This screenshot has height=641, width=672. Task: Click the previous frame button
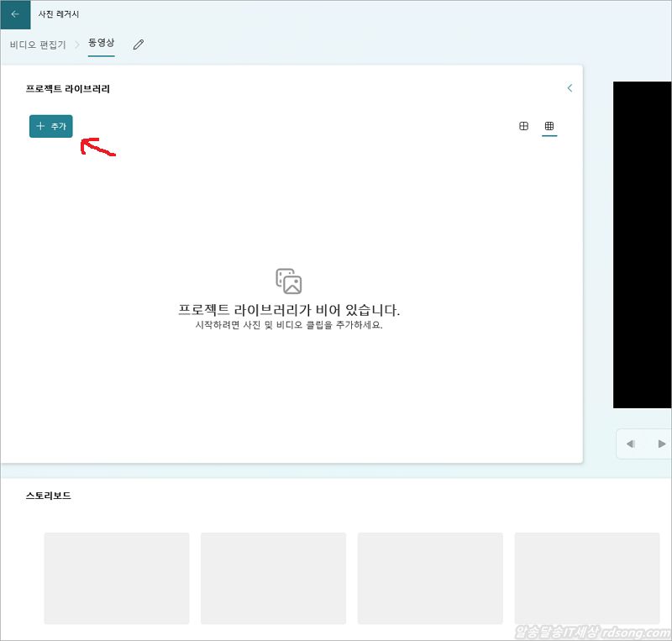[631, 444]
